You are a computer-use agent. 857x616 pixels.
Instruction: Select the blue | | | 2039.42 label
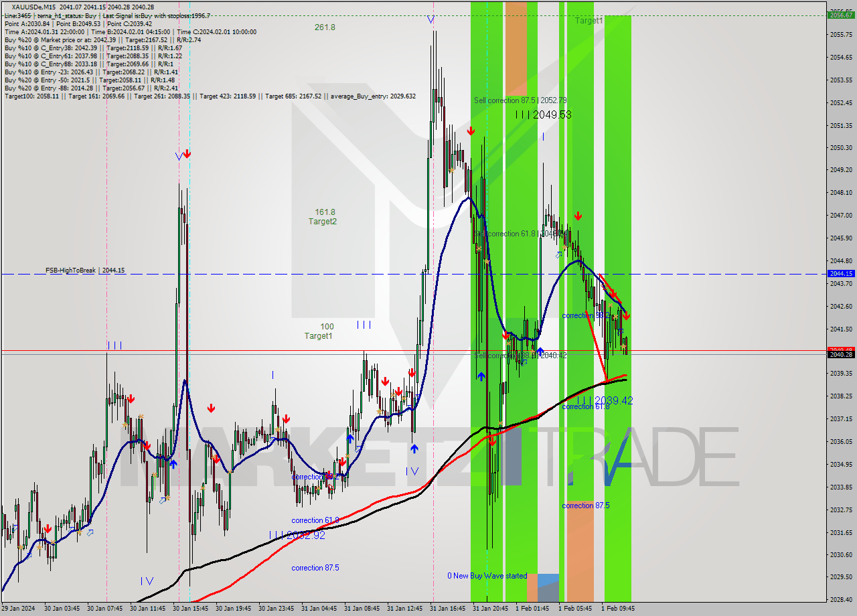pyautogui.click(x=605, y=400)
